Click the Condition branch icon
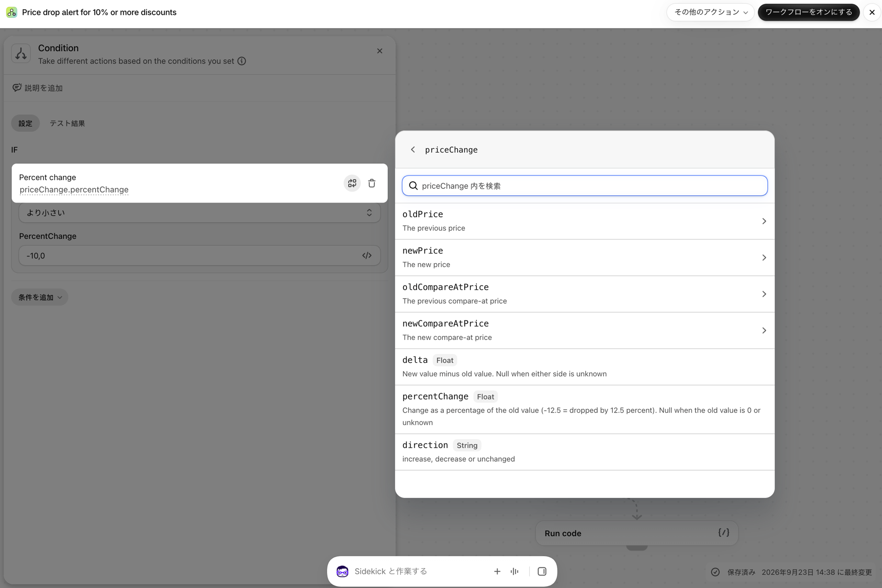Screen dimensions: 882x588 21,54
